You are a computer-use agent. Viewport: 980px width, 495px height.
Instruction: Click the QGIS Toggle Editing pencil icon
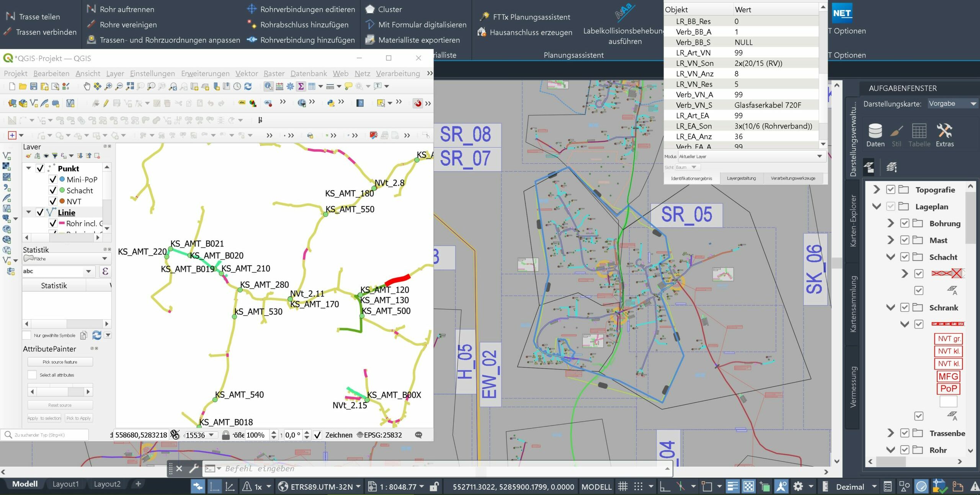tap(106, 103)
